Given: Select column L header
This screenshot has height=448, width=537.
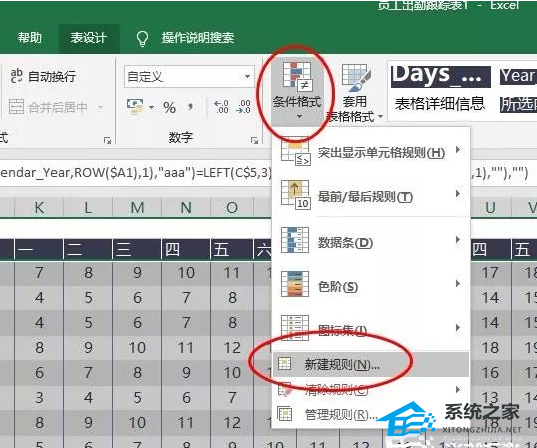Looking at the screenshot, I should pyautogui.click(x=88, y=208).
